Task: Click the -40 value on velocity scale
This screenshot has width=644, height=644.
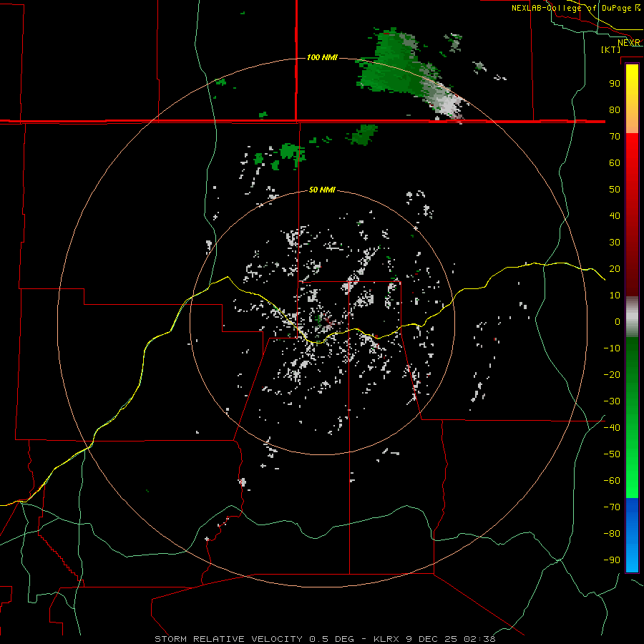Action: 612,428
